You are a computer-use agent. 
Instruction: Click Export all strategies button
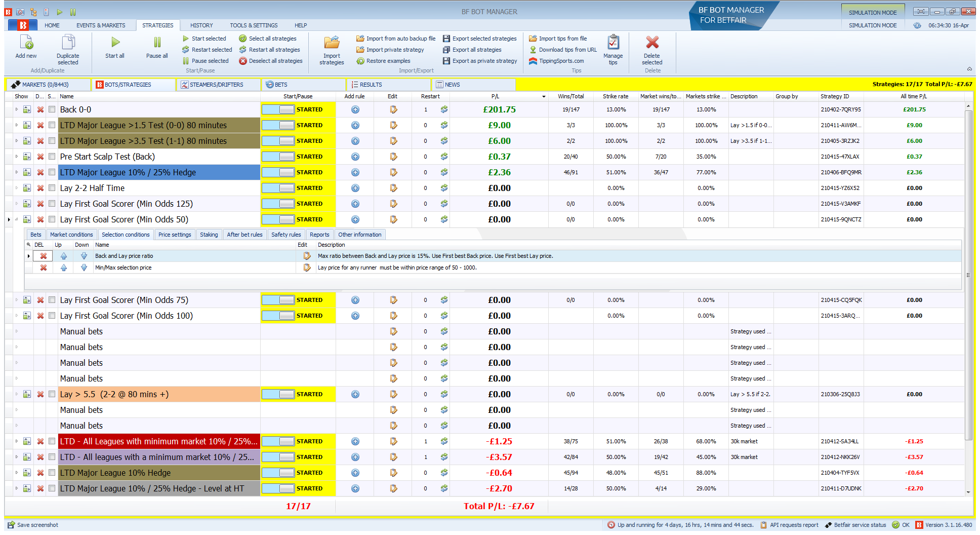pyautogui.click(x=472, y=50)
